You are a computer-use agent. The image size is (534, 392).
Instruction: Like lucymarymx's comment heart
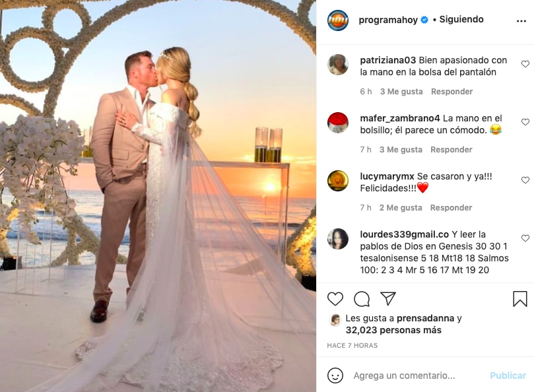525,180
